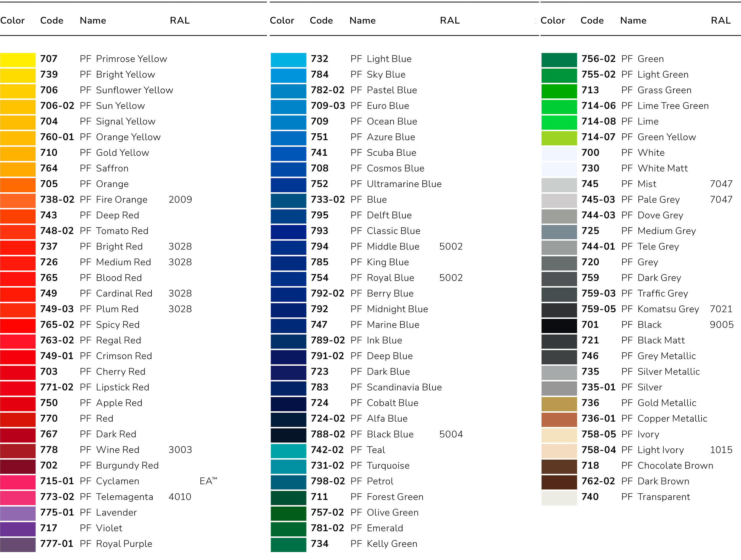This screenshot has height=560, width=741.
Task: Click the name PF Saffron
Action: point(104,168)
